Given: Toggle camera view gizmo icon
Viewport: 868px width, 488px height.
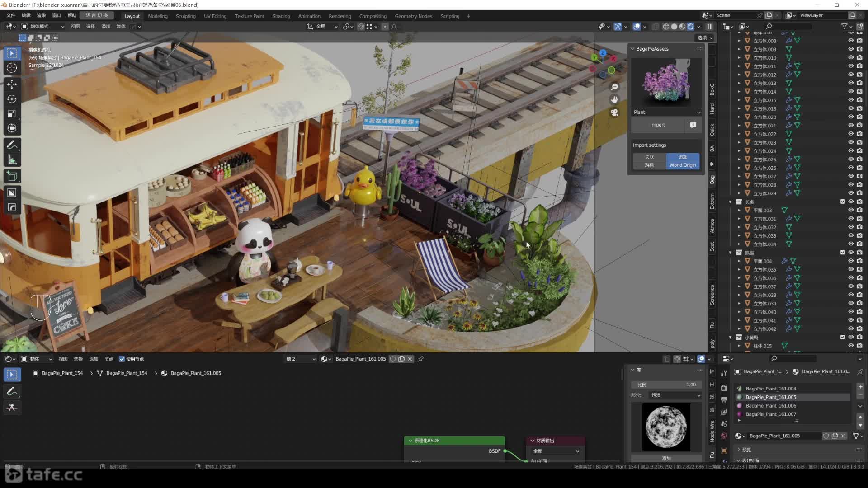Looking at the screenshot, I should 614,113.
